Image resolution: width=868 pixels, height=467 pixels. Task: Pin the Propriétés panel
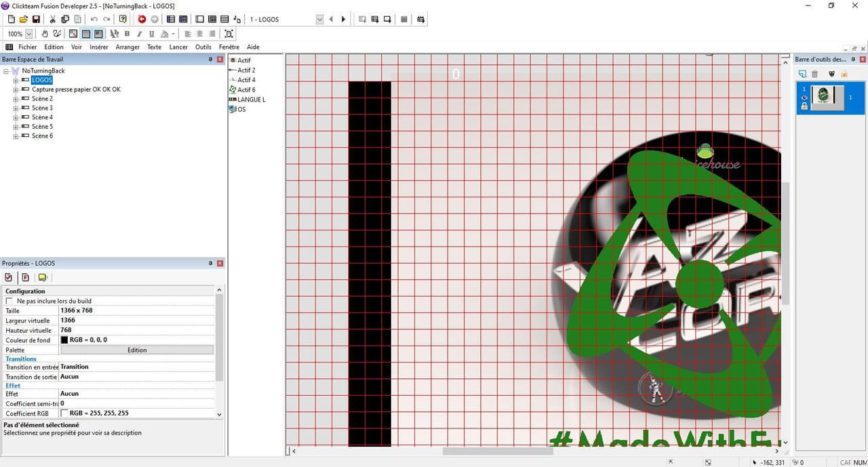(211, 263)
